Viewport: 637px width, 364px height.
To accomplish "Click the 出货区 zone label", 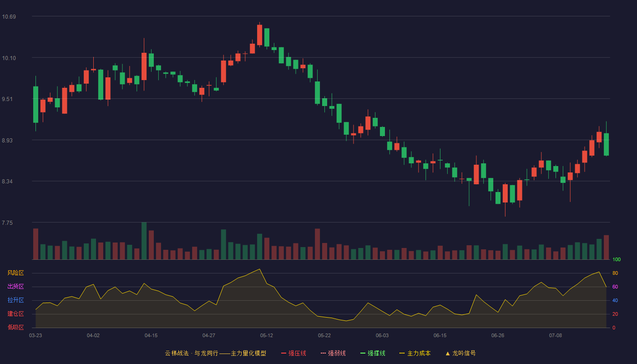I will pyautogui.click(x=15, y=287).
